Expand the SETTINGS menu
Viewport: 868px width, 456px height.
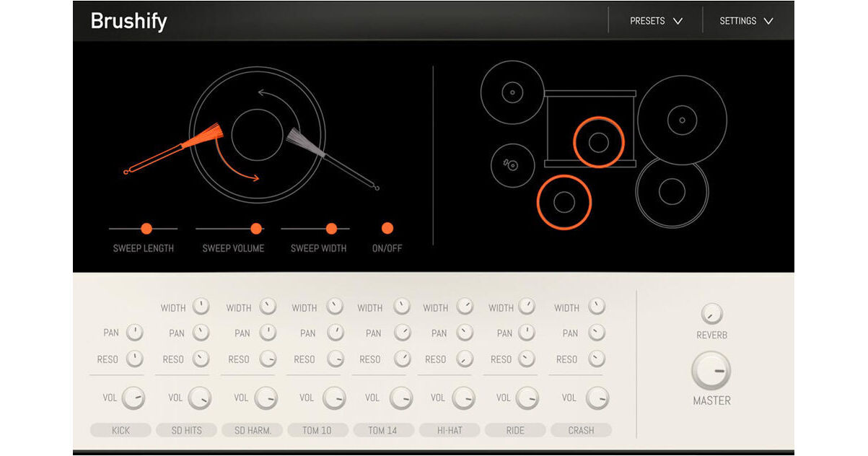(745, 21)
